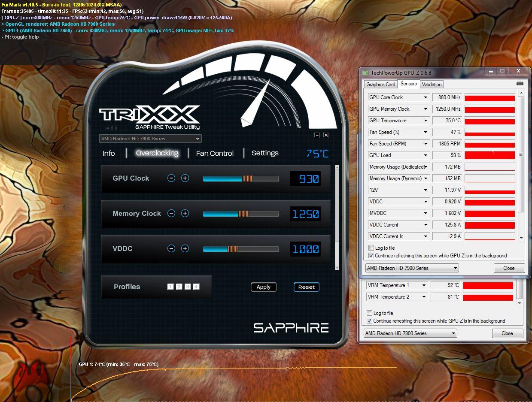Open rear GPU-Z device selector dropdown
Image resolution: width=532 pixels, height=402 pixels.
(410, 333)
